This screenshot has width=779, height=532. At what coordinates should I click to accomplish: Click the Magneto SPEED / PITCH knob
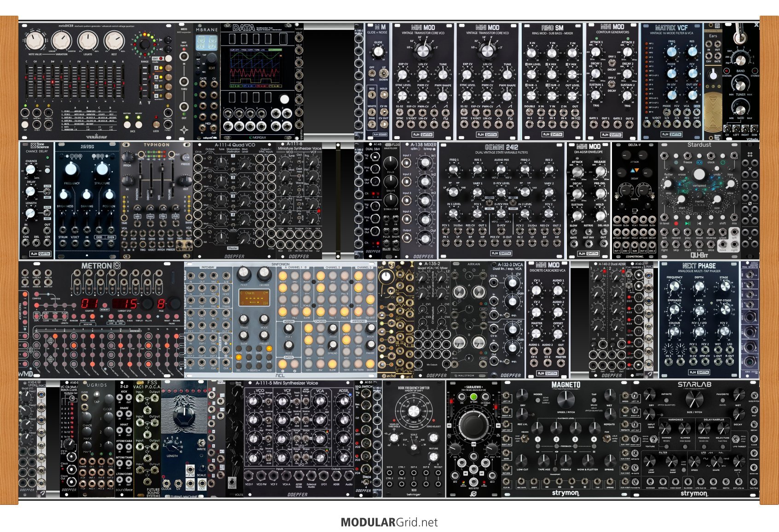[566, 400]
